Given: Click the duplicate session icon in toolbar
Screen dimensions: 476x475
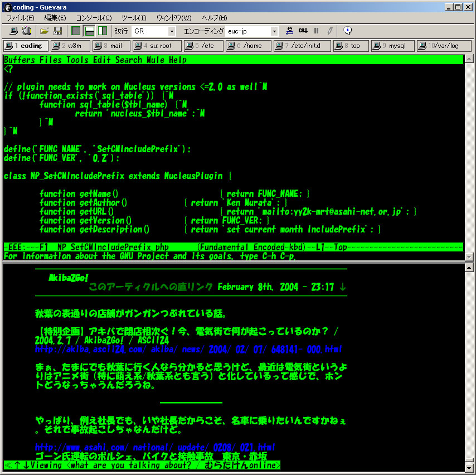Looking at the screenshot, I should [26, 31].
